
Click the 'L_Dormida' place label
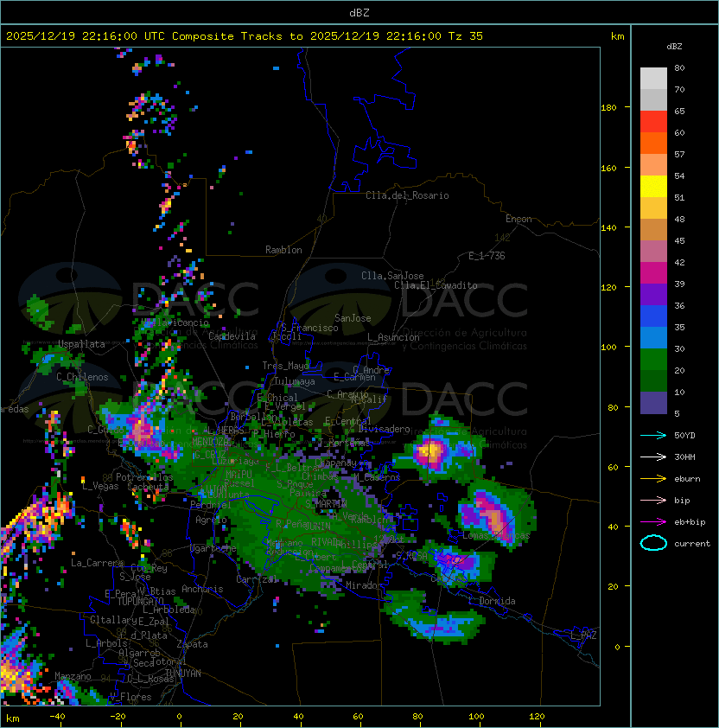tap(492, 601)
